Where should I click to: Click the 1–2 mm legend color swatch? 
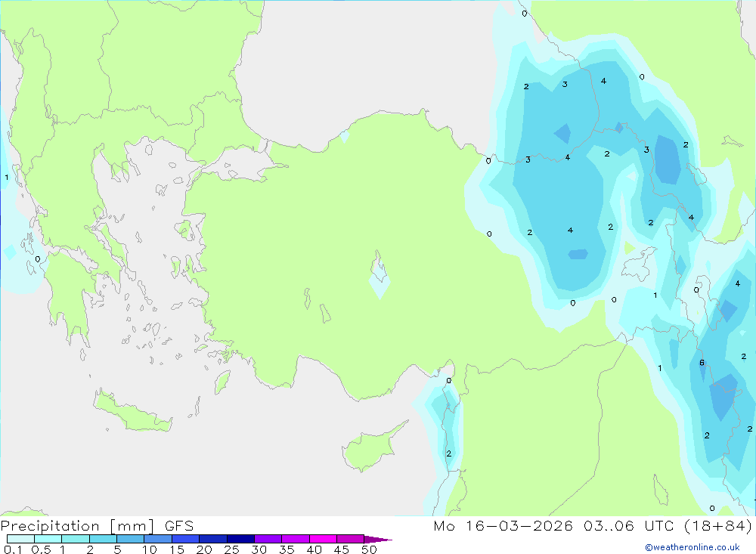(x=75, y=539)
